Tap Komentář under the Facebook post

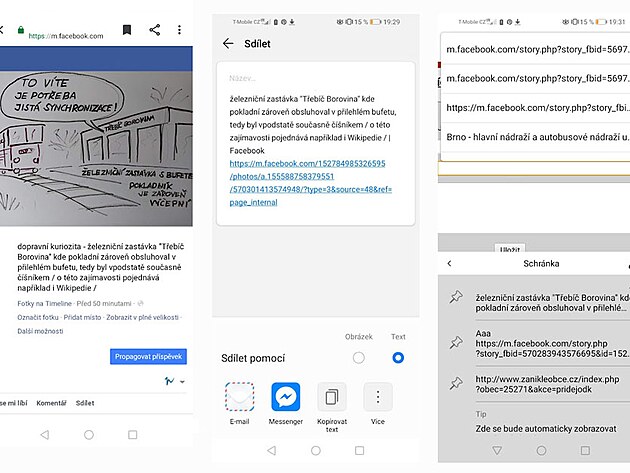pos(50,403)
